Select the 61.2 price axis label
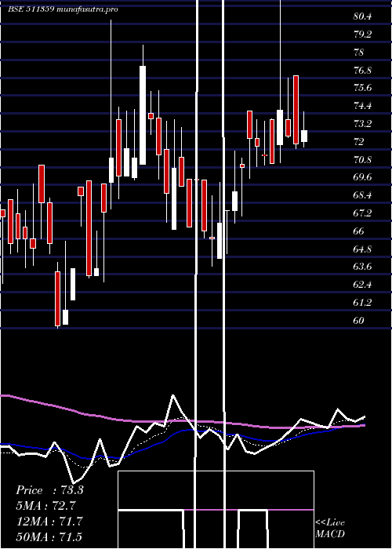Screen dimensions: 392x549 coord(362,303)
